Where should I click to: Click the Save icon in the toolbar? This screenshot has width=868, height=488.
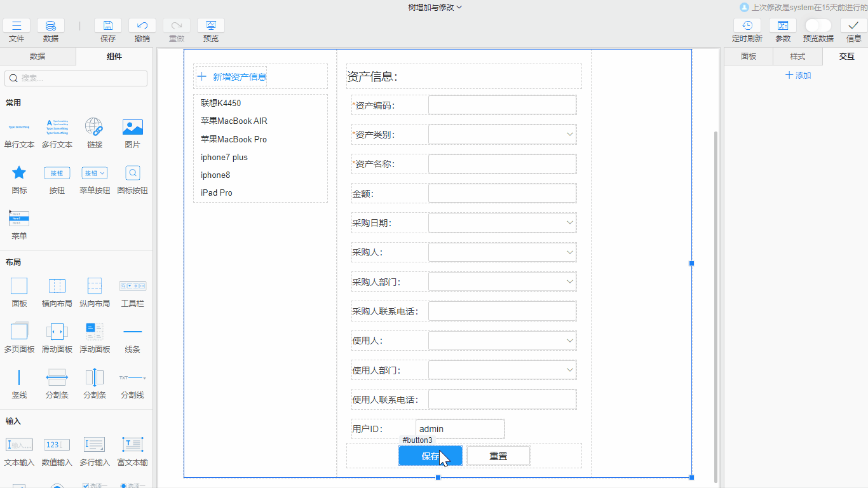pos(108,26)
